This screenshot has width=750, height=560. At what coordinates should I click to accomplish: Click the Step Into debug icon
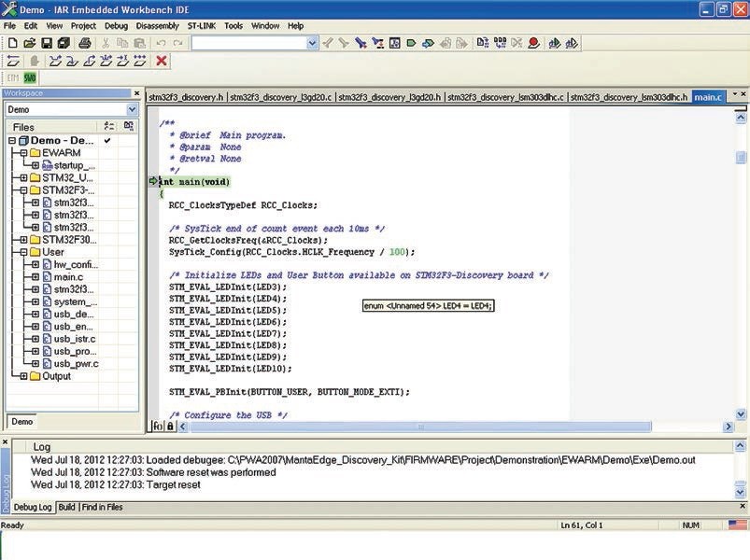72,61
